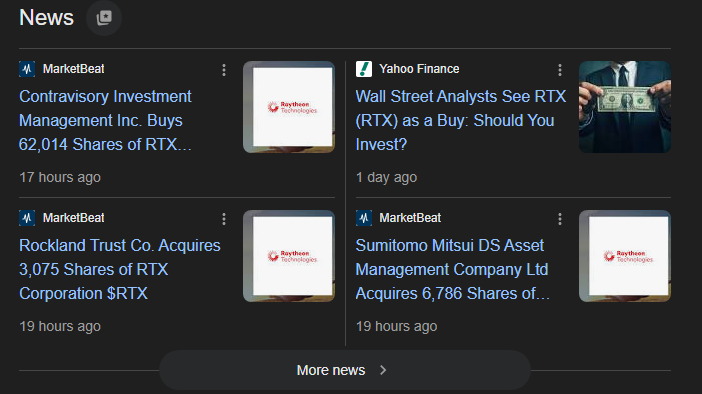Open Raytheon thumbnail on Sumitomo Mitsui article
Viewport: 702px width, 394px height.
pos(625,256)
